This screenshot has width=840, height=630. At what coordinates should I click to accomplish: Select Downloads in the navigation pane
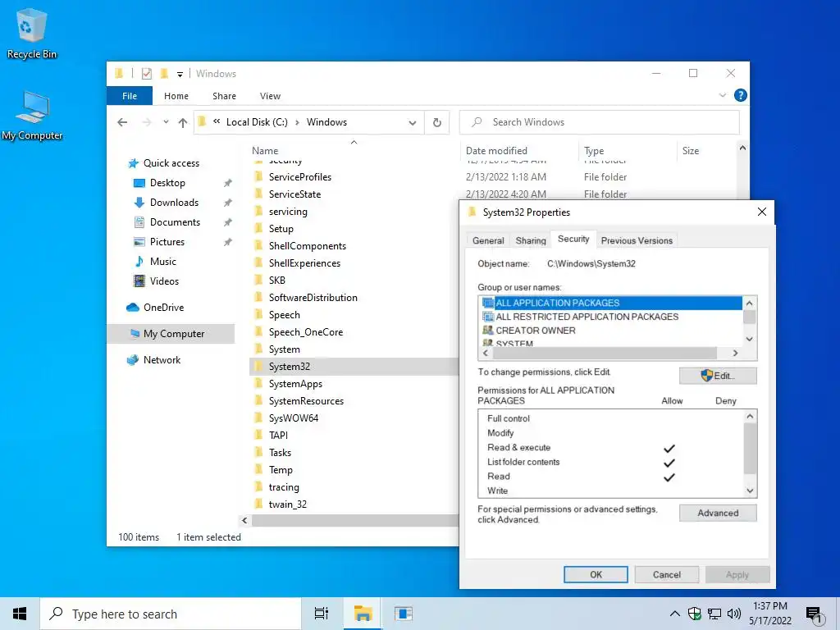(x=174, y=203)
